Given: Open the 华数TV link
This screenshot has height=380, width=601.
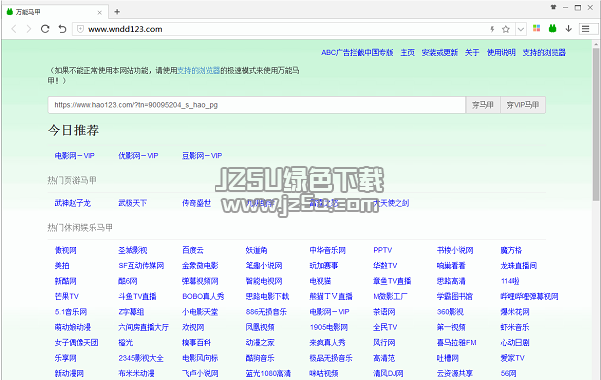Looking at the screenshot, I should click(x=385, y=266).
